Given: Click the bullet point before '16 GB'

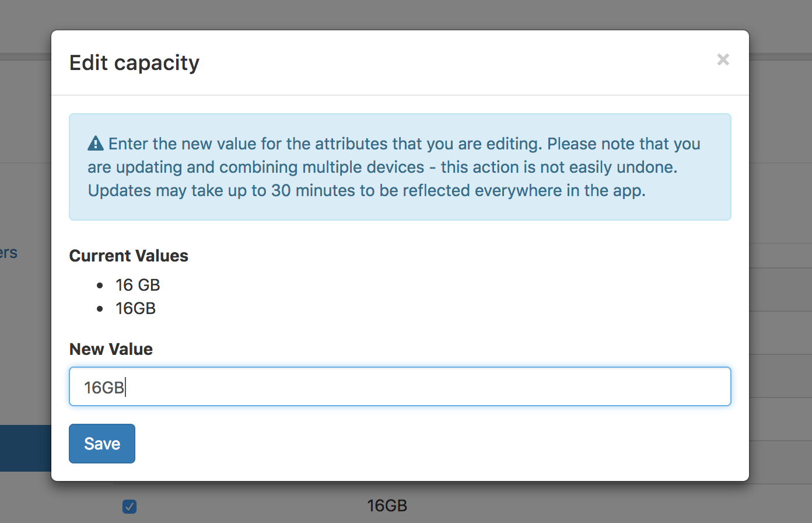Looking at the screenshot, I should tap(100, 285).
